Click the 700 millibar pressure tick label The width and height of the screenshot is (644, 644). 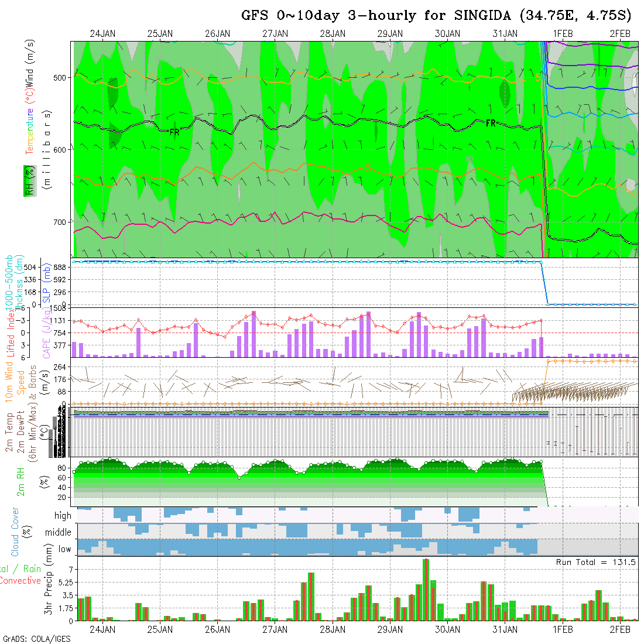coord(59,222)
